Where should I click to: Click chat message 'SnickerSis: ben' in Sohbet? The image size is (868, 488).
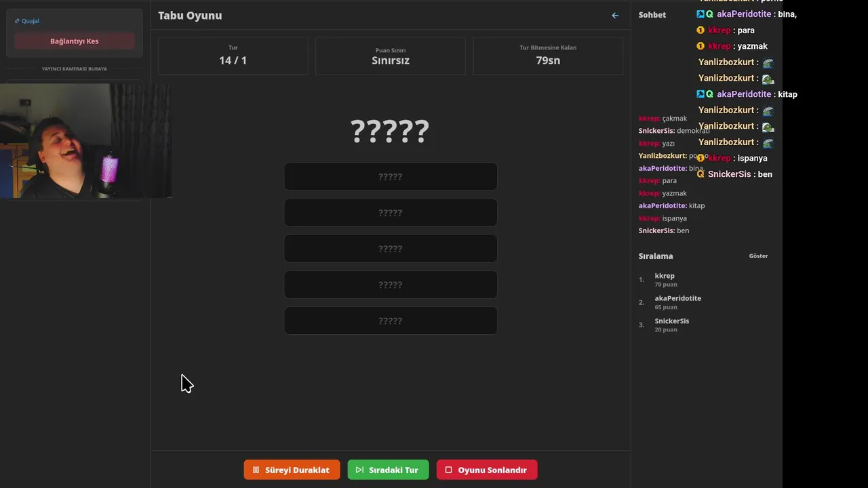(664, 230)
